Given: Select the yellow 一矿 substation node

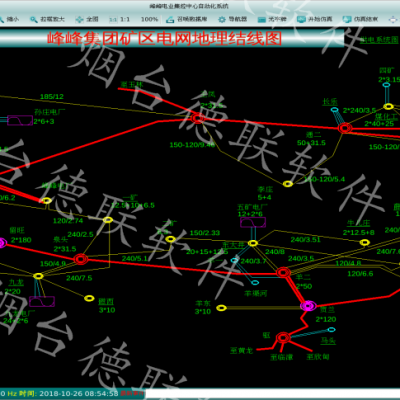Looking at the screenshot, I should [x=108, y=220].
